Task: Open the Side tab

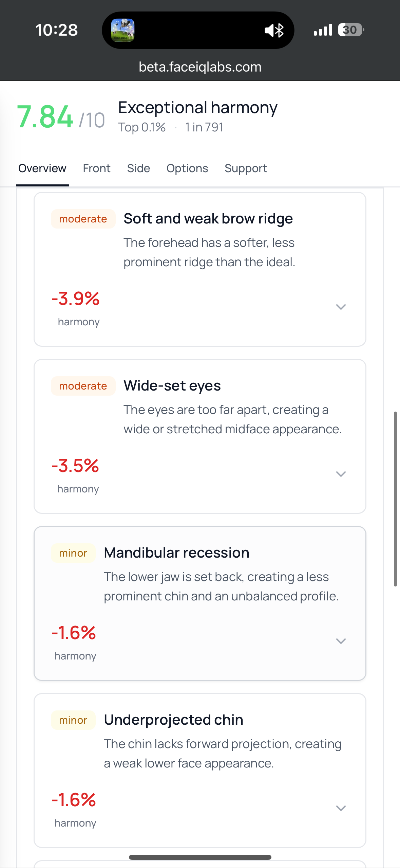Action: coord(138,168)
